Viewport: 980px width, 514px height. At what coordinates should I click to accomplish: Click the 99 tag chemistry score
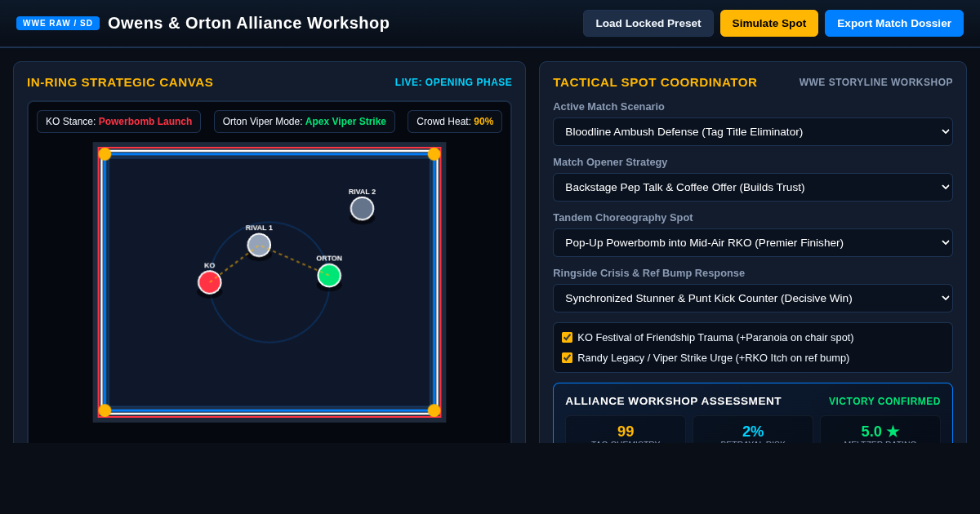pyautogui.click(x=626, y=432)
